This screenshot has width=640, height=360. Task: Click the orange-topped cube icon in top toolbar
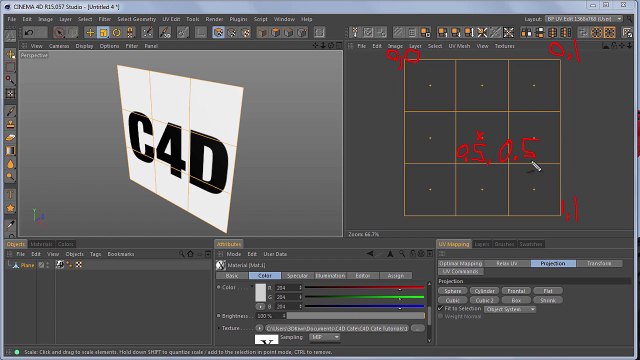276,33
